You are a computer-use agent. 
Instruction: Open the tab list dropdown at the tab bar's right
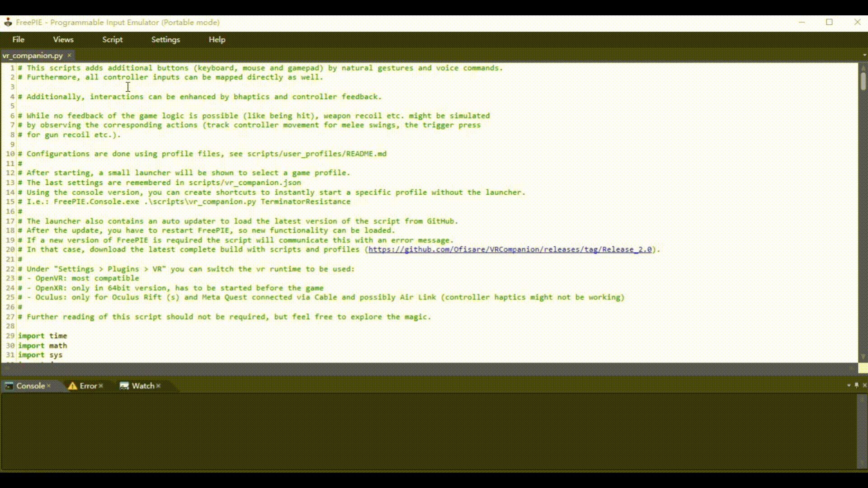click(864, 55)
